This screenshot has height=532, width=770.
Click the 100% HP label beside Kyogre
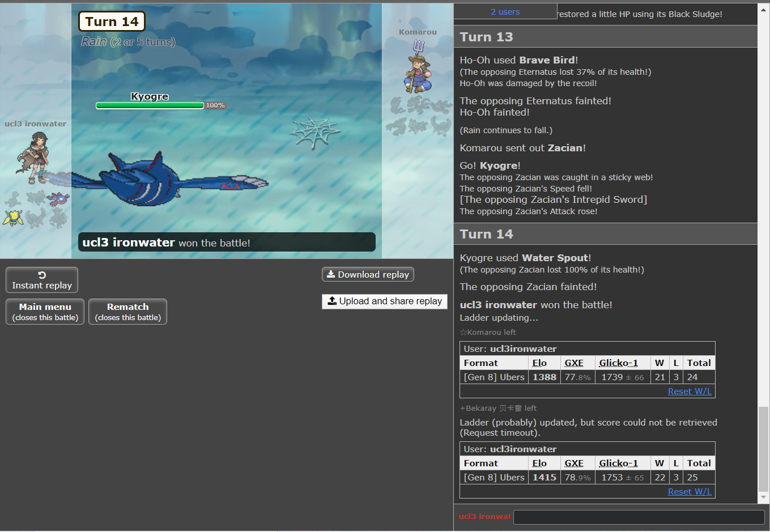215,105
